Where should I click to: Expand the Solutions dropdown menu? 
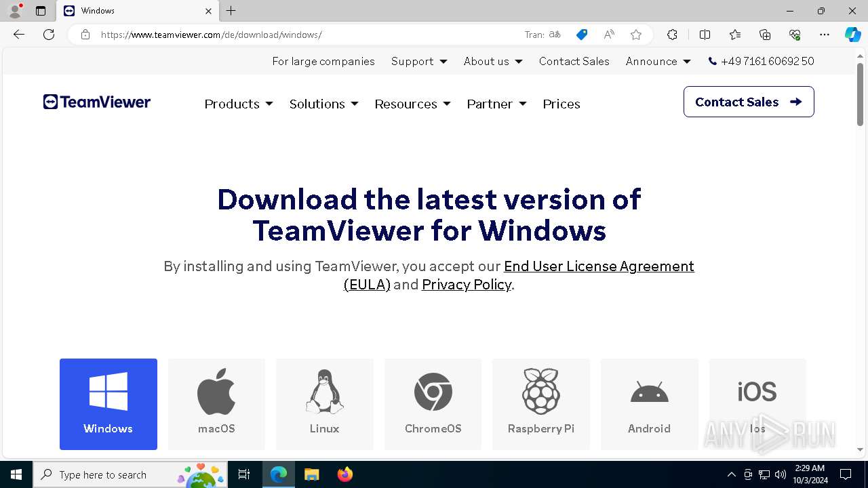[x=323, y=104]
